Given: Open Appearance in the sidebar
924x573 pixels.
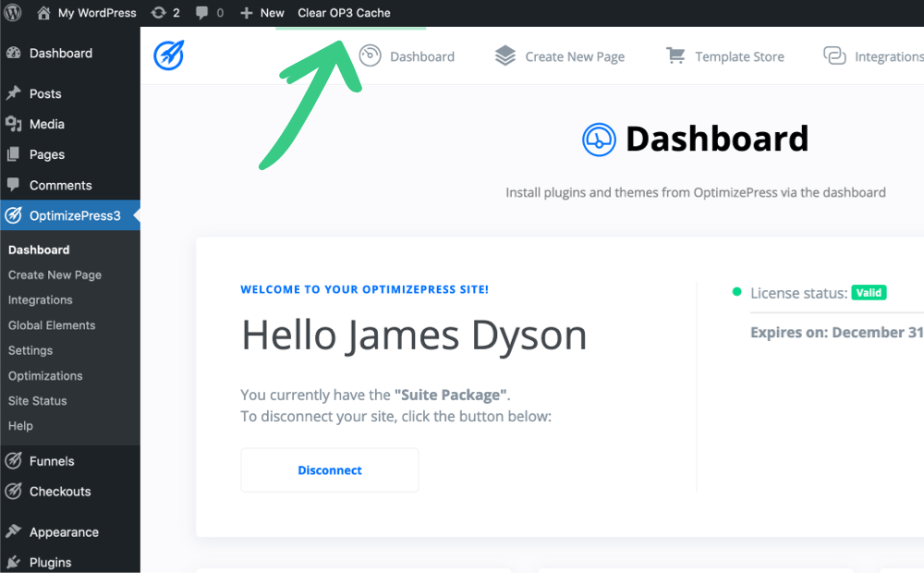Looking at the screenshot, I should (x=70, y=532).
